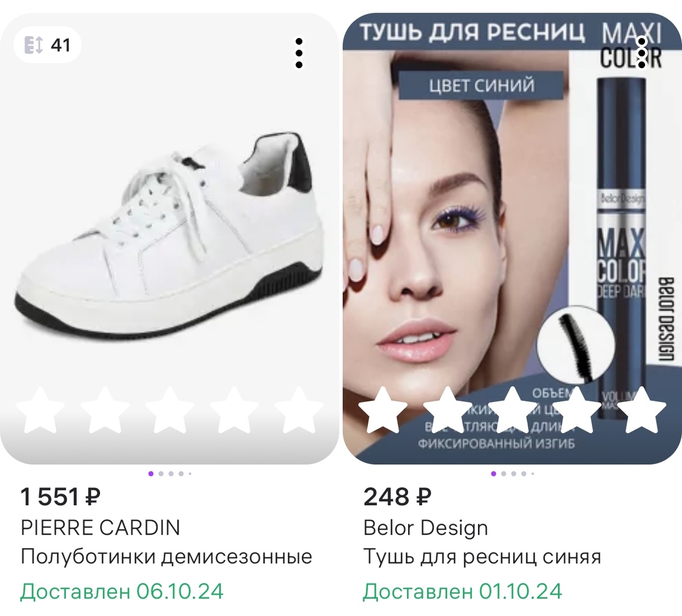Rate sneakers one star
The image size is (682, 616).
(40, 410)
